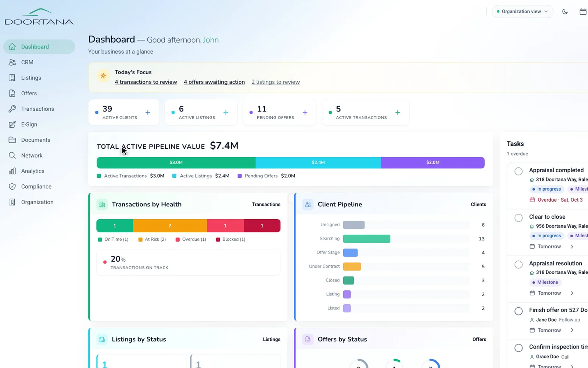This screenshot has width=588, height=368.
Task: Add a new active client plus icon
Action: (148, 112)
